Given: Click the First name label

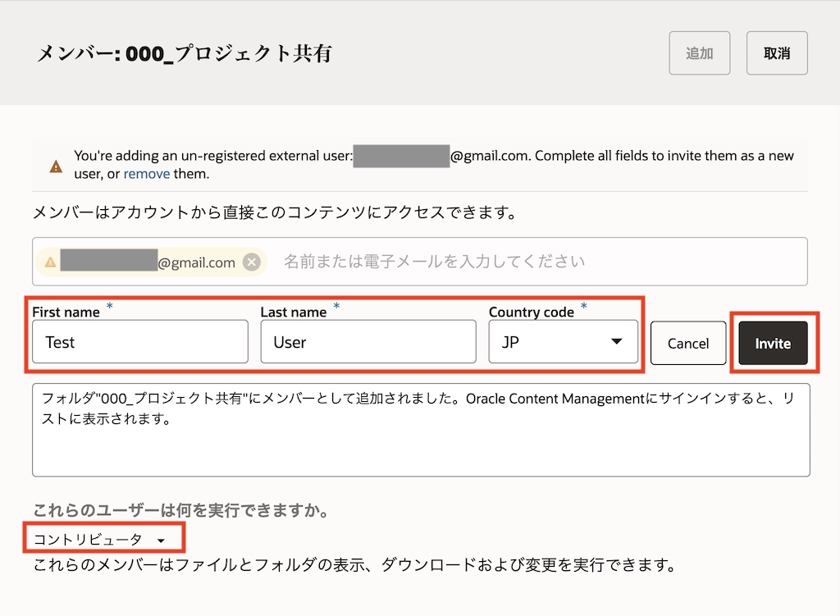Looking at the screenshot, I should 66,312.
